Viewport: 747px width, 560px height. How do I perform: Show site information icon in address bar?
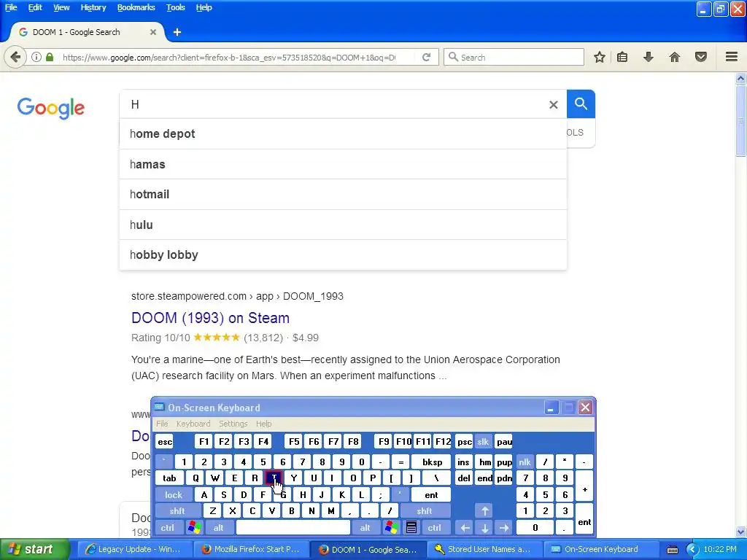pos(36,57)
